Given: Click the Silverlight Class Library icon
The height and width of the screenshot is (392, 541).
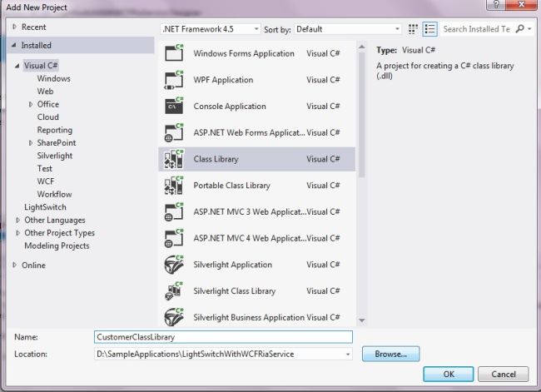Looking at the screenshot, I should click(174, 291).
